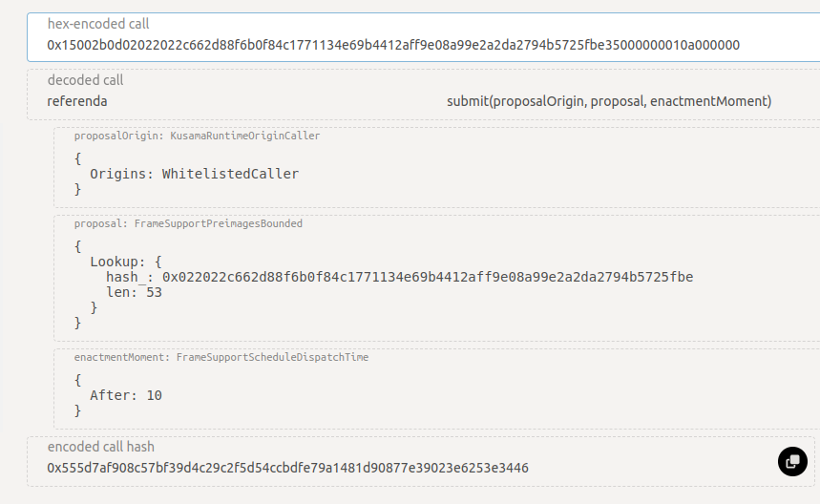This screenshot has height=504, width=820.
Task: Select the hex-encoded call label
Action: pyautogui.click(x=98, y=24)
